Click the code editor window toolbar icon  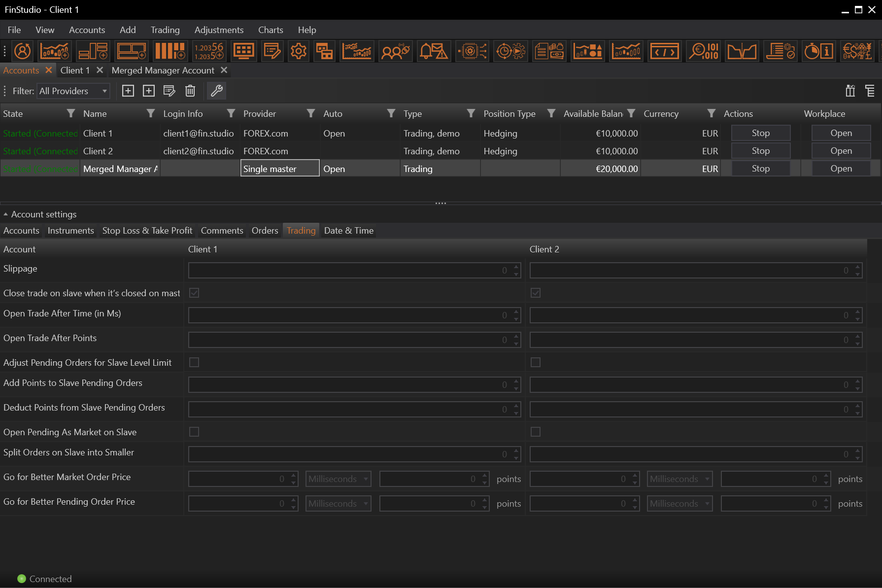click(664, 51)
